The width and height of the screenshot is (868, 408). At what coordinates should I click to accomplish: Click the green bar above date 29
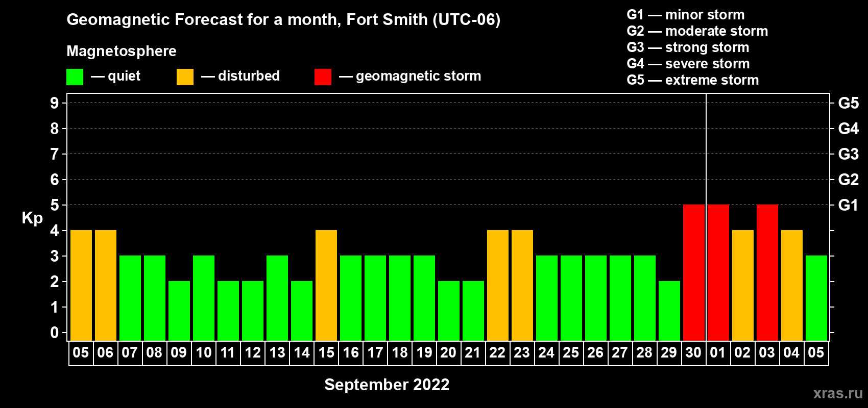(669, 311)
